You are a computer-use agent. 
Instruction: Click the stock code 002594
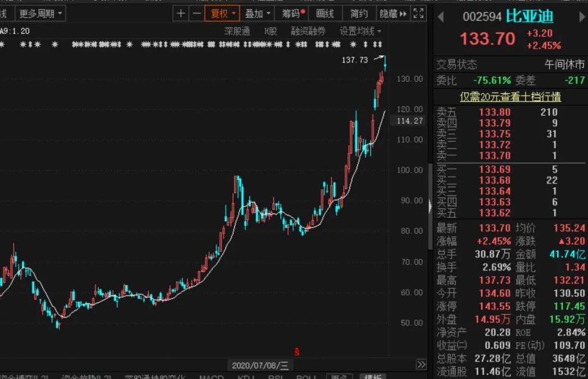click(x=482, y=17)
